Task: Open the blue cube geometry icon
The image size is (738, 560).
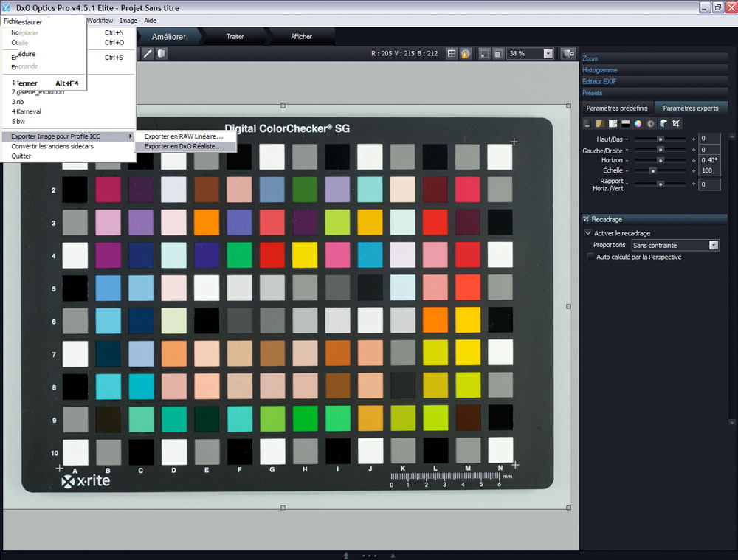Action: point(663,124)
